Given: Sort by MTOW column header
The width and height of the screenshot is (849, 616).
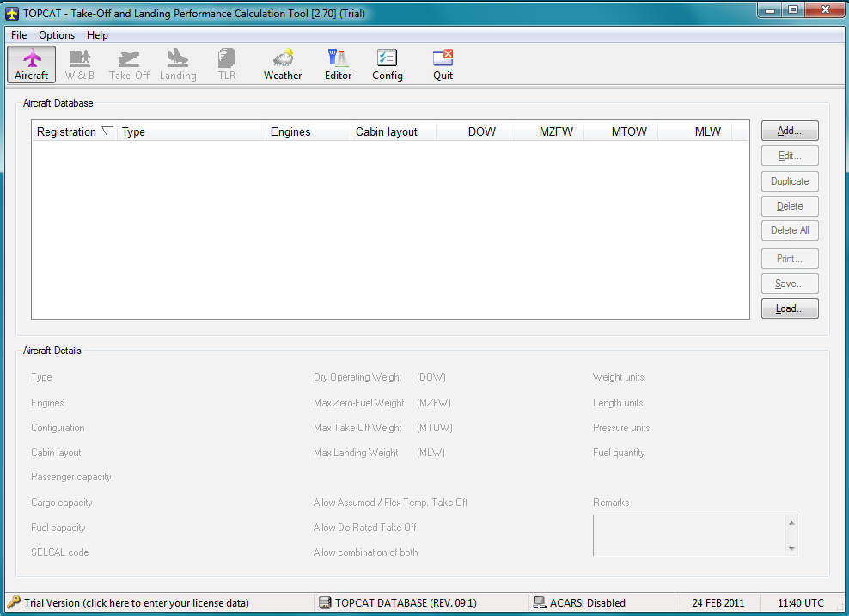Looking at the screenshot, I should pyautogui.click(x=620, y=131).
